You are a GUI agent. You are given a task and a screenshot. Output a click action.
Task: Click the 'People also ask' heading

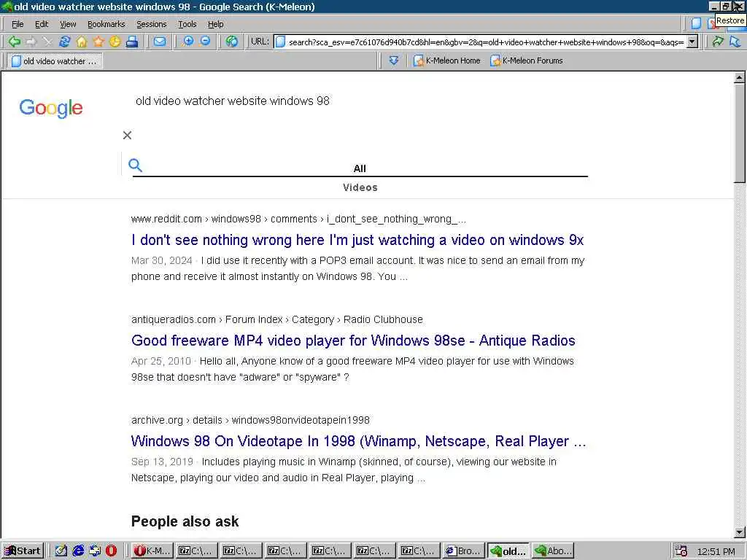coord(185,521)
